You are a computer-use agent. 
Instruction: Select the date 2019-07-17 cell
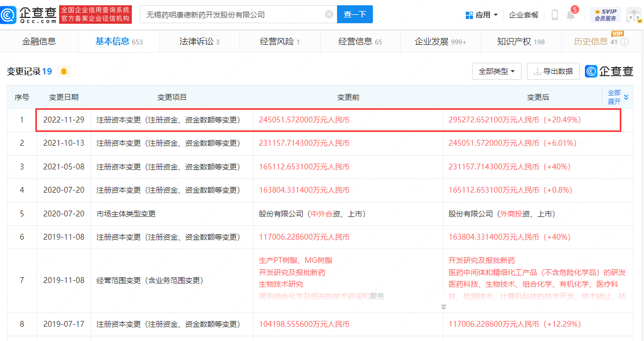point(64,324)
